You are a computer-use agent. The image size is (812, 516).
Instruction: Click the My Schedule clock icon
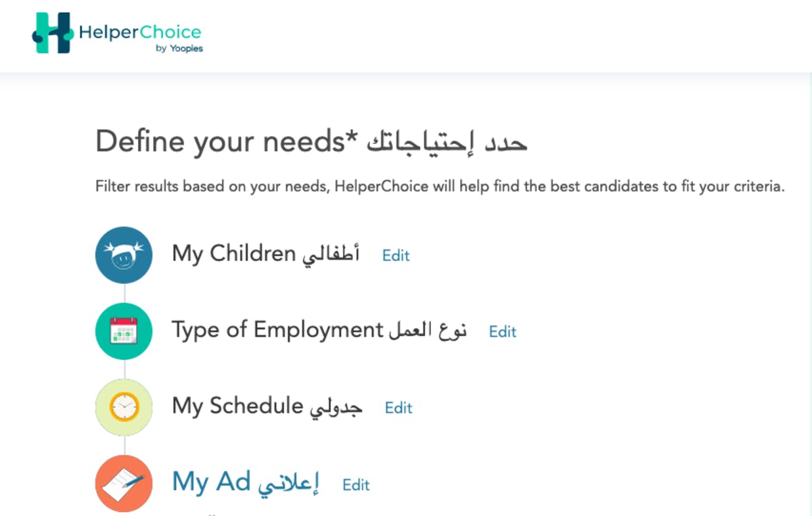pyautogui.click(x=124, y=408)
